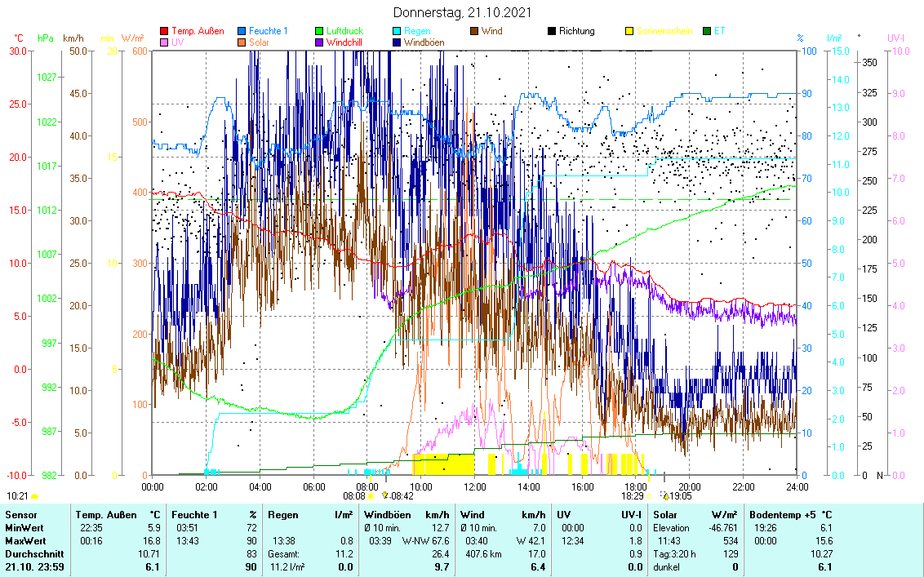
Task: Click the dark green ET legend swatch
Action: click(x=707, y=31)
